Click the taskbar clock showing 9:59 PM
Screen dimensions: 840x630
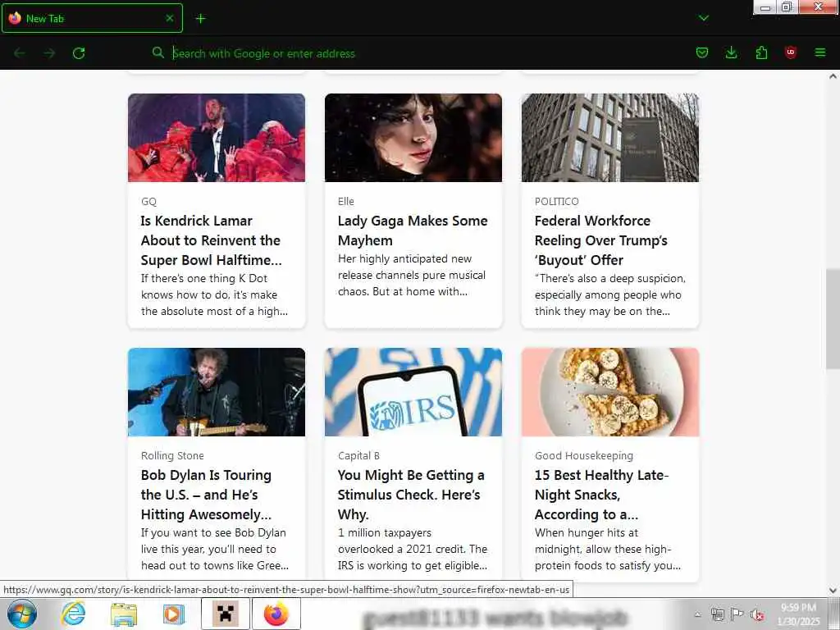click(x=798, y=614)
